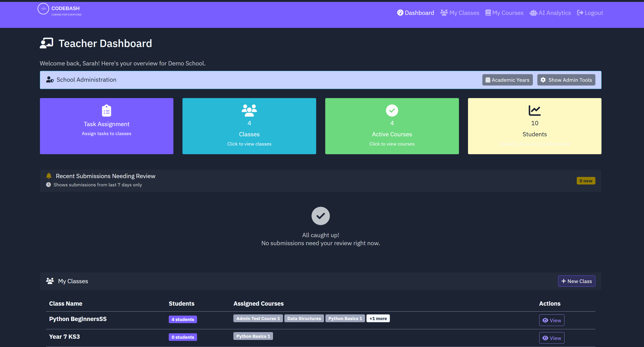
Task: Click the Year 7 KS3 class name
Action: [x=64, y=337]
